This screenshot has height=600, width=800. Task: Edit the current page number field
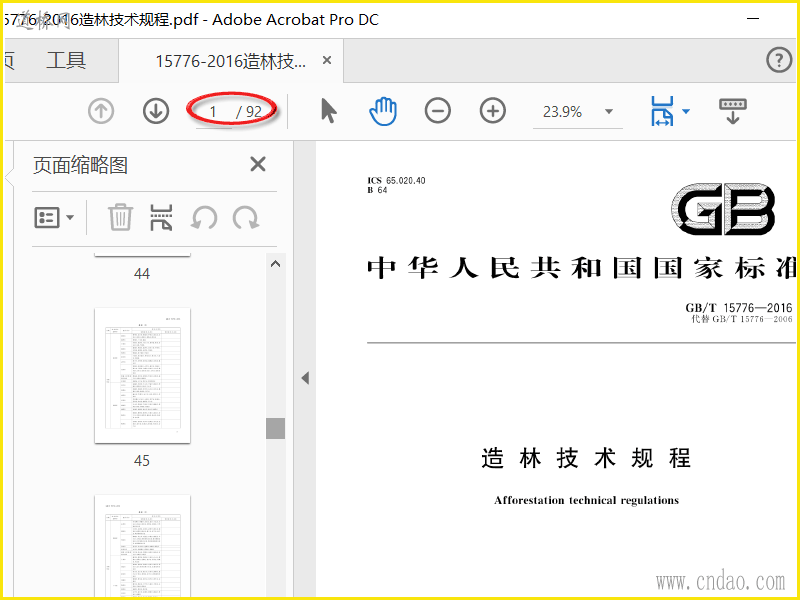click(213, 112)
